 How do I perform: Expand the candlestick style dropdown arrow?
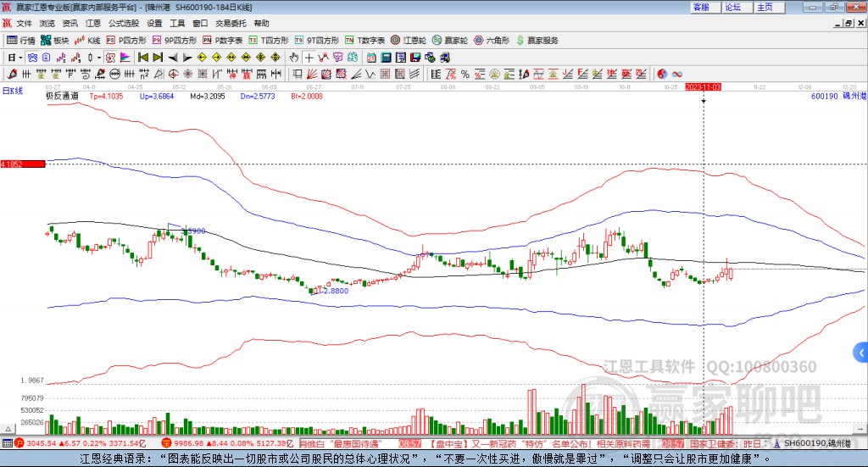click(x=97, y=57)
